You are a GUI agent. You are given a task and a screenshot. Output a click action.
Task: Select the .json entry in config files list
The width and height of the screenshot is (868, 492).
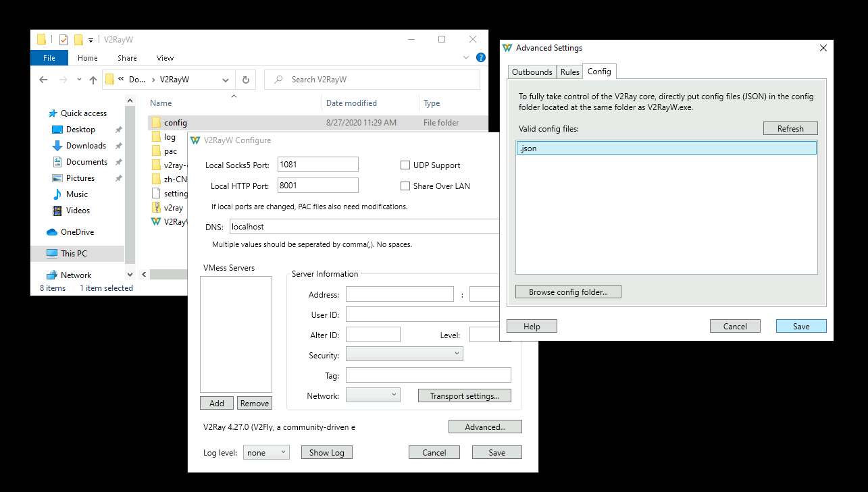[x=666, y=148]
